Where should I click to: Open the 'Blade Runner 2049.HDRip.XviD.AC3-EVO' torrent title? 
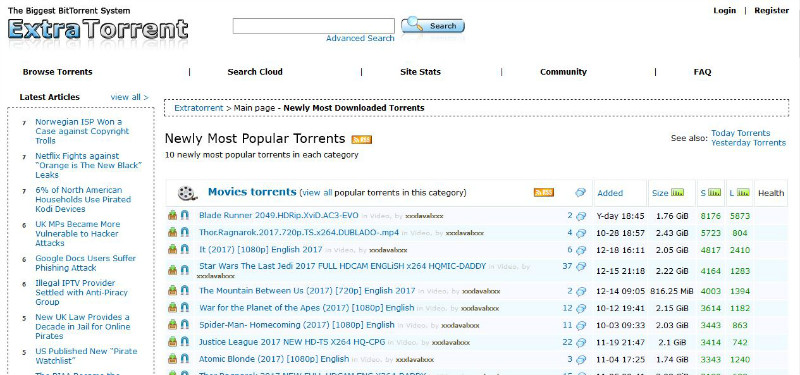(279, 215)
